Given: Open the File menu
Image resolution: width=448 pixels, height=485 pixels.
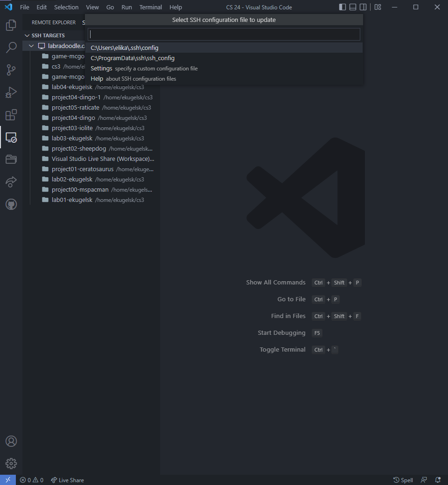Looking at the screenshot, I should point(24,7).
